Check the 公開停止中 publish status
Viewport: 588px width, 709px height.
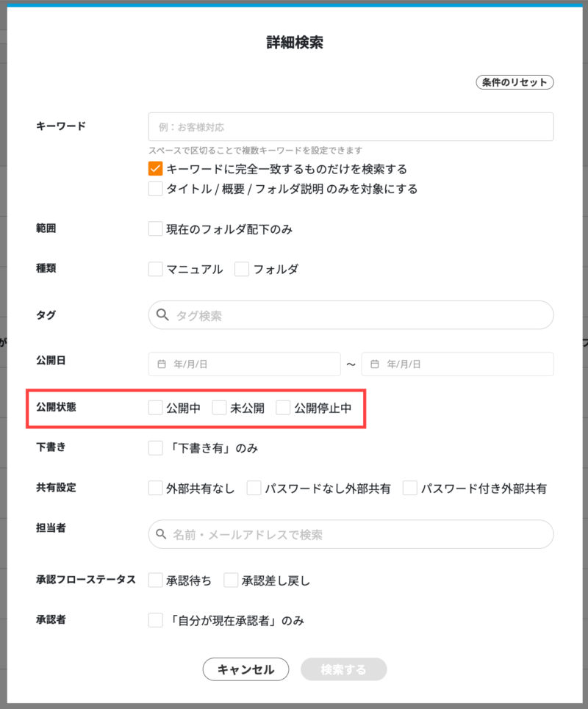[283, 407]
